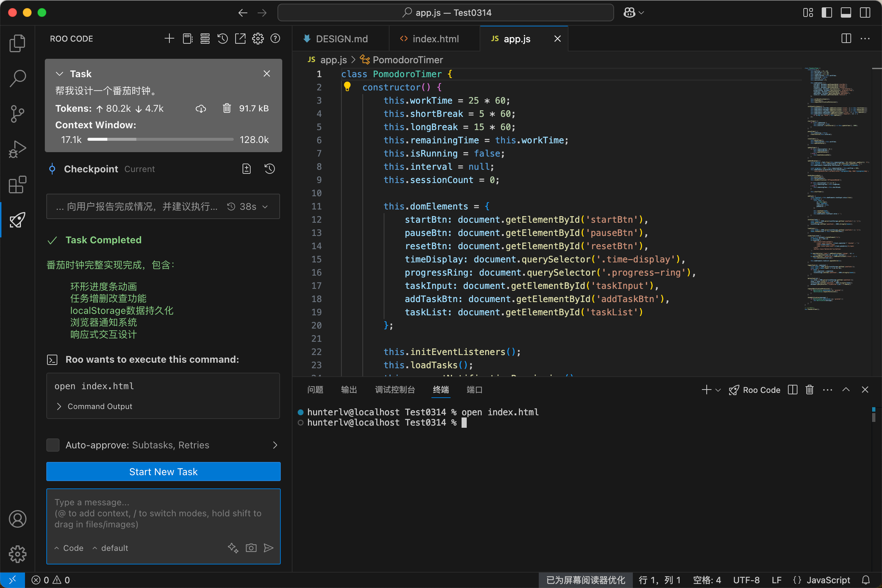Click the checkpoint restore clock icon
Image resolution: width=882 pixels, height=588 pixels.
coord(270,169)
